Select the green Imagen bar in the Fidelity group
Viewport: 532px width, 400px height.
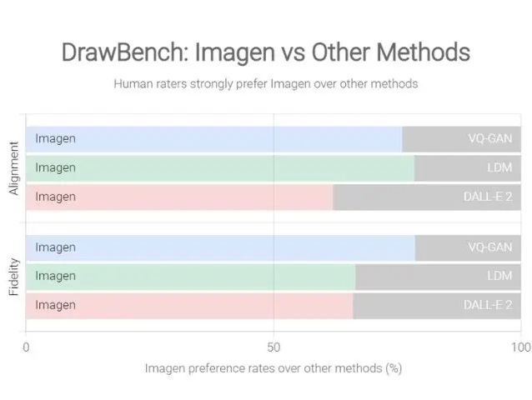coord(190,276)
